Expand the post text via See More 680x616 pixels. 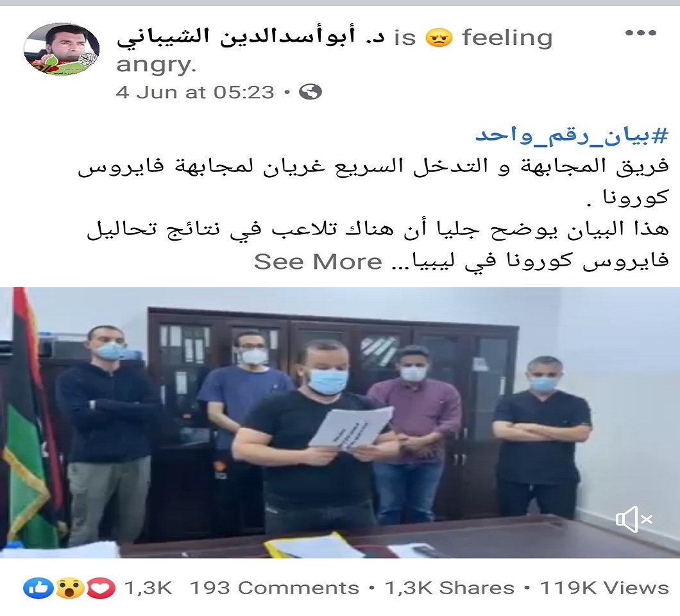[x=318, y=262]
